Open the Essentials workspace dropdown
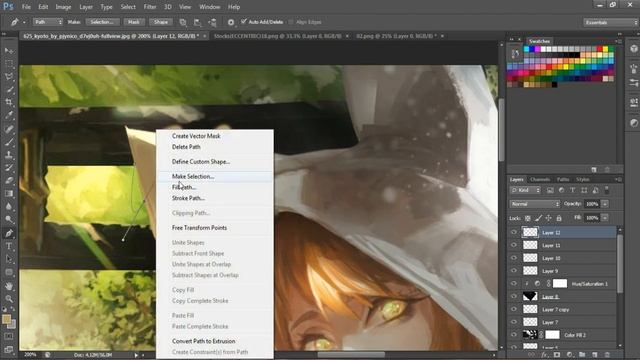The image size is (640, 360). [x=610, y=22]
